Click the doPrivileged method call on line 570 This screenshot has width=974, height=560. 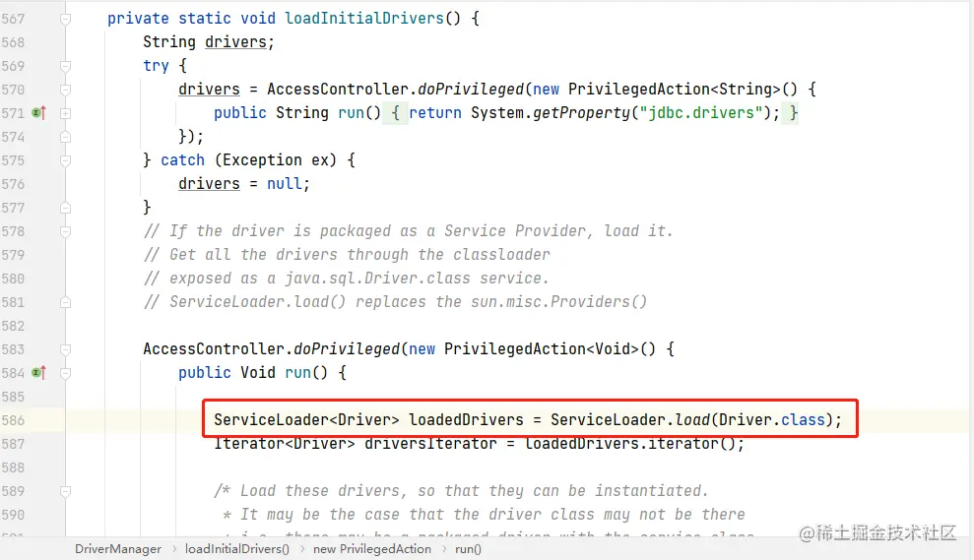(x=471, y=90)
